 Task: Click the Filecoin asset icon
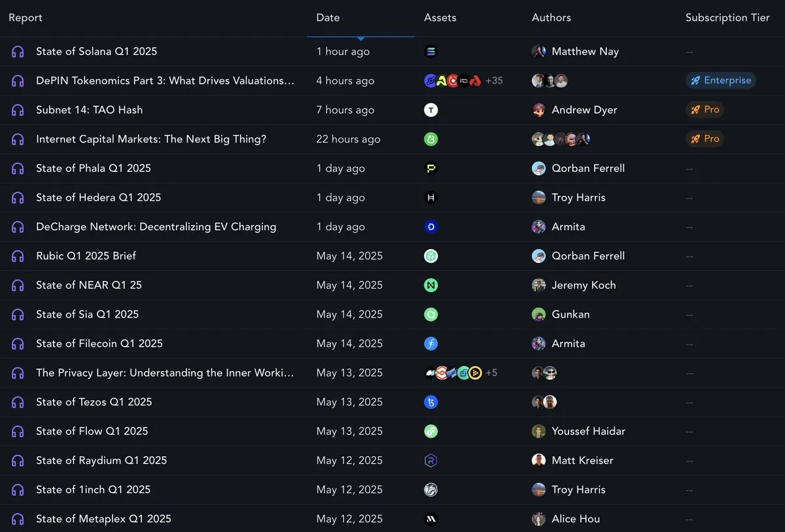tap(430, 344)
